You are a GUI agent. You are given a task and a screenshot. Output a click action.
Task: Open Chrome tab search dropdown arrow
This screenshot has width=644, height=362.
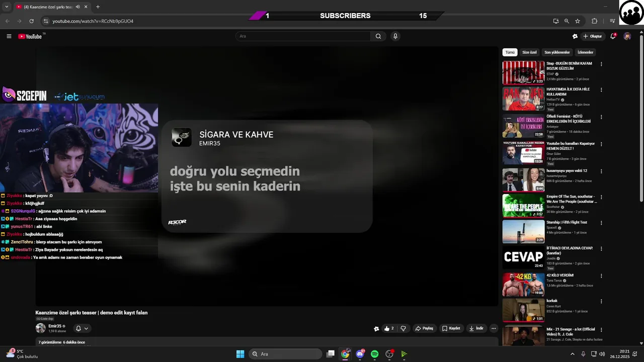(6, 7)
